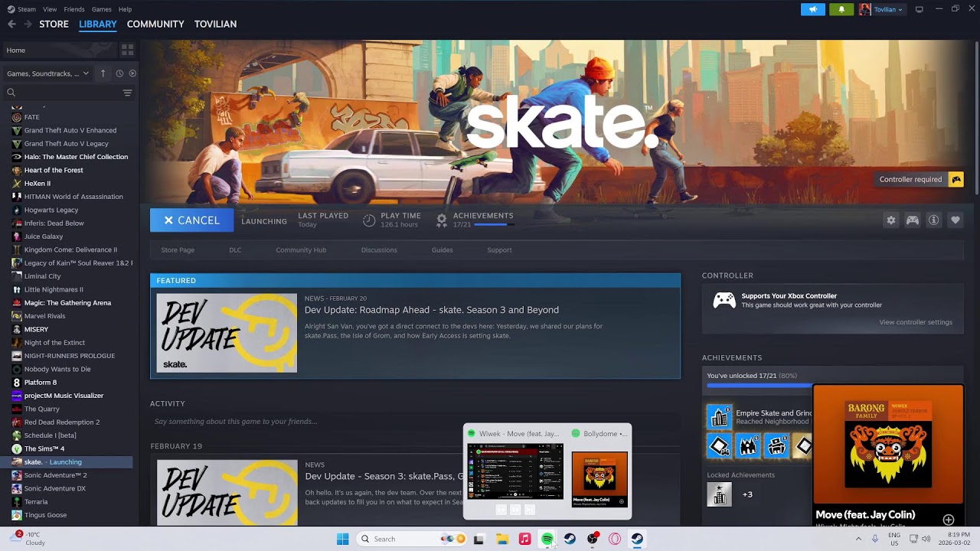
Task: Open the green notifications bell
Action: pyautogui.click(x=841, y=9)
